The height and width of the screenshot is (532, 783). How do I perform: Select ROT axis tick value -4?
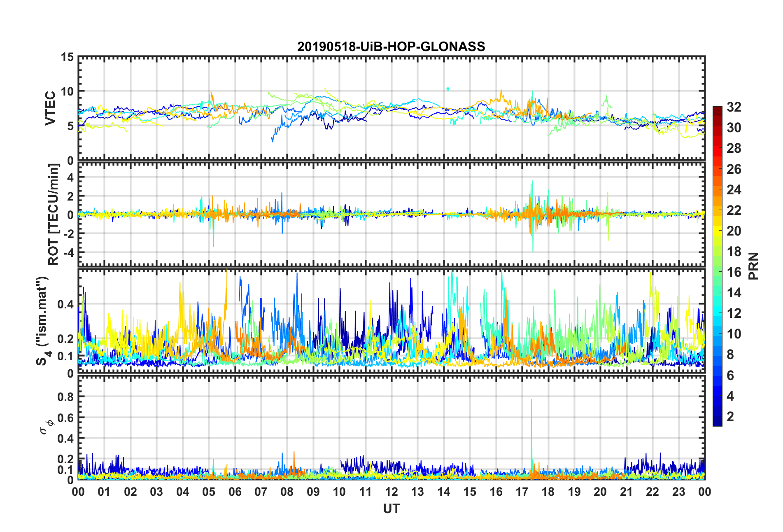(69, 252)
